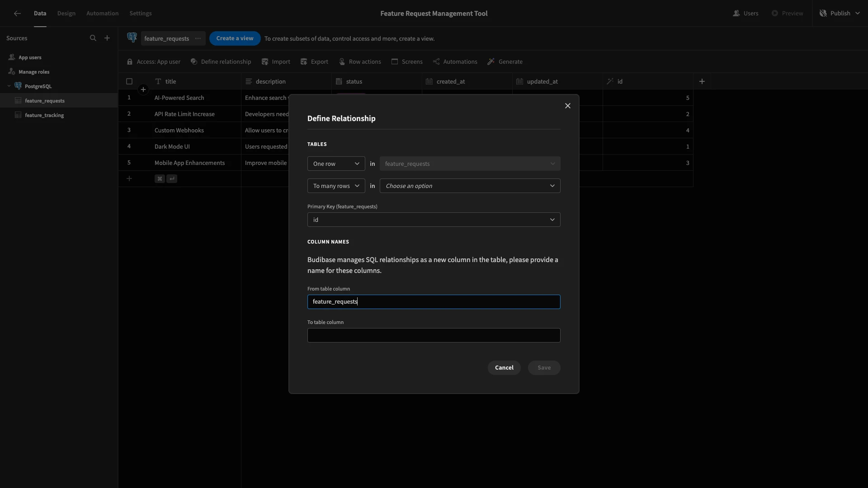Click the title column header
Image resolution: width=868 pixels, height=488 pixels.
(196, 81)
